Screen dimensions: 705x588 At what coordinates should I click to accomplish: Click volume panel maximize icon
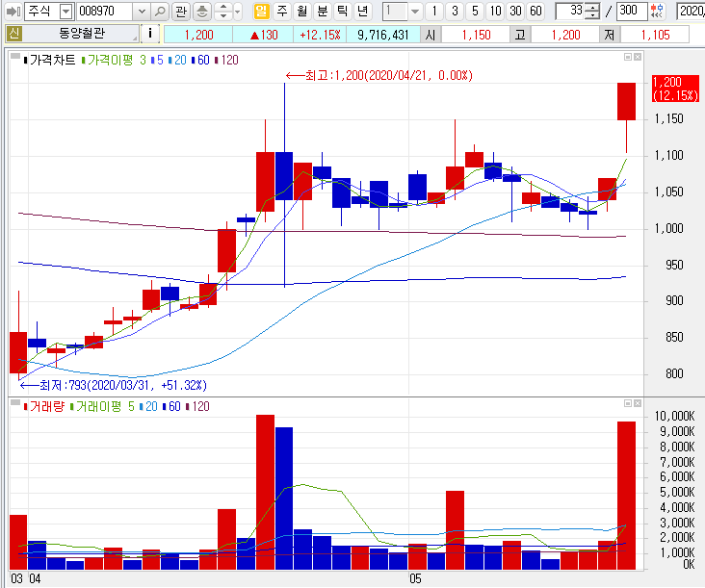tap(628, 403)
